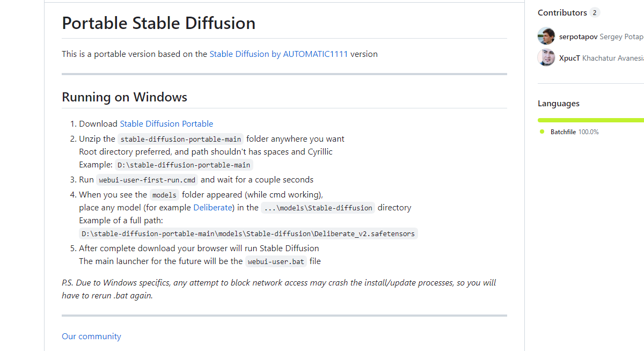Click serpotapov's avatar picture
Viewport: 644px width, 351px height.
click(546, 36)
